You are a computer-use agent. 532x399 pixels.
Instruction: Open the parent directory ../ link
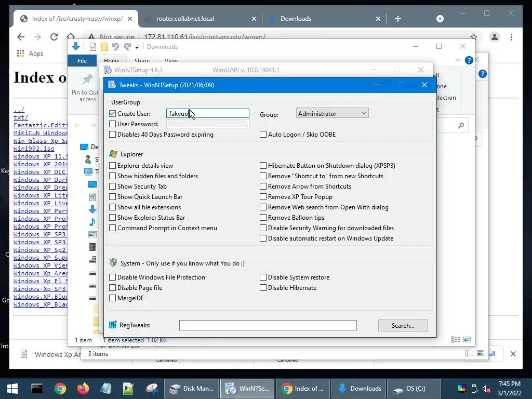(19, 110)
